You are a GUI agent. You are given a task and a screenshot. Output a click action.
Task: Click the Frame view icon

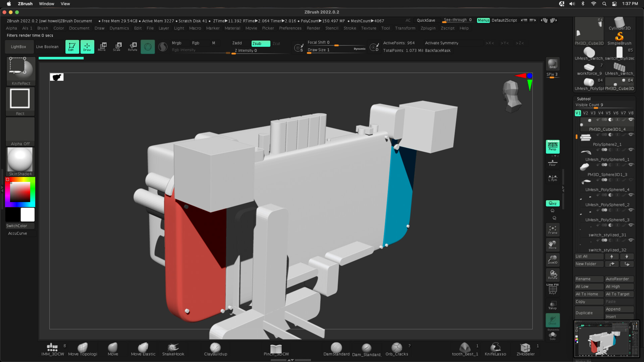pos(552,230)
